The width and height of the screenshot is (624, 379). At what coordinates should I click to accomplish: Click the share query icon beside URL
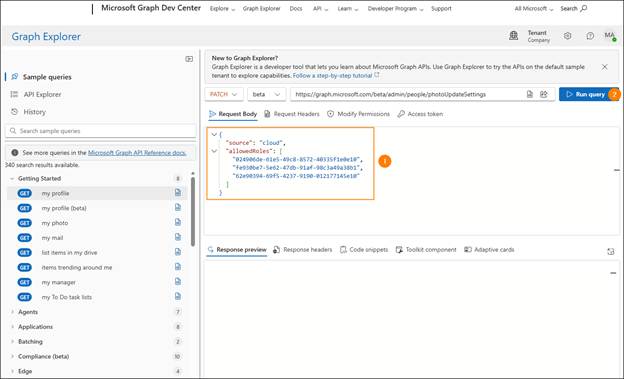point(544,94)
